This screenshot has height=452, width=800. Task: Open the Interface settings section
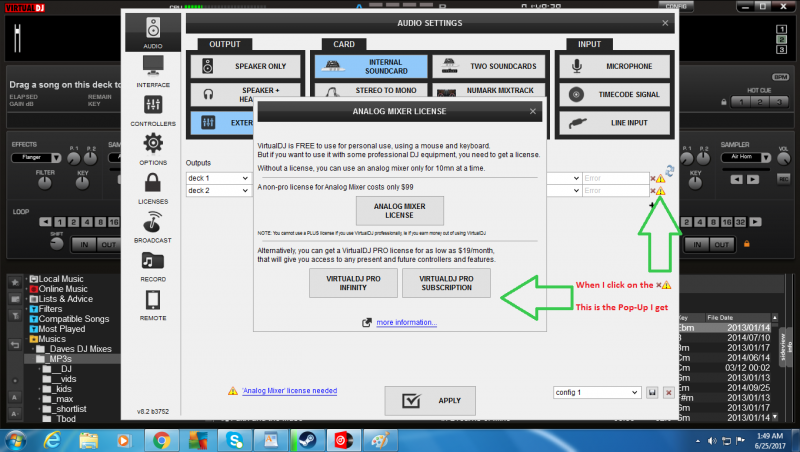pyautogui.click(x=153, y=72)
